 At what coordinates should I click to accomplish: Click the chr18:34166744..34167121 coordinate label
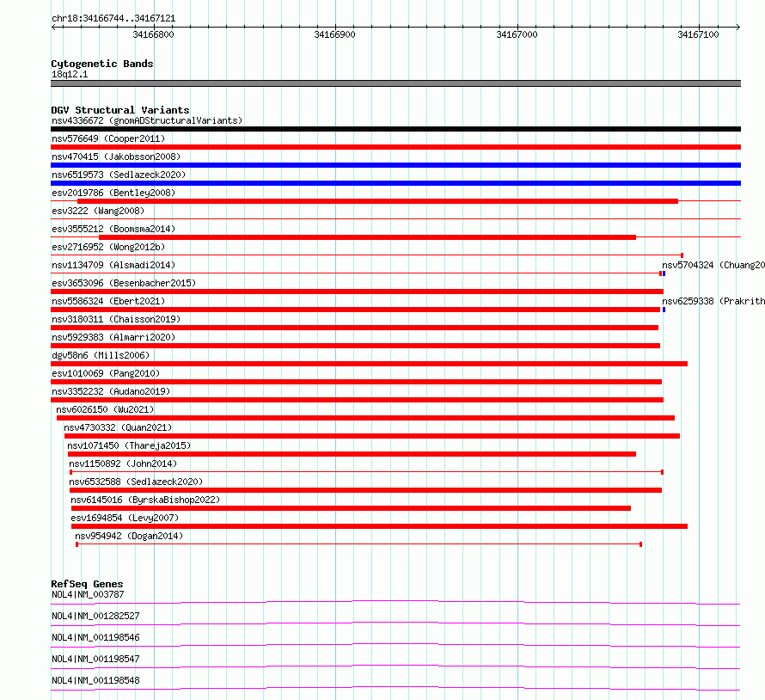113,19
